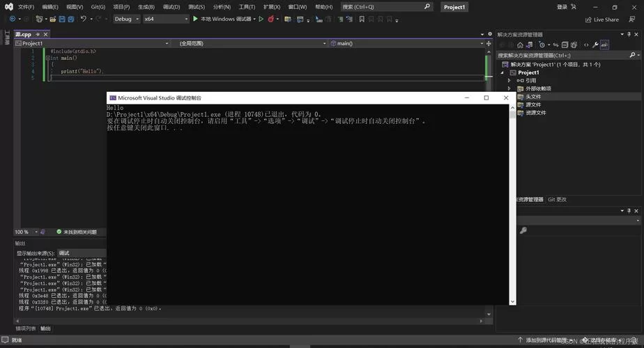Viewport: 644px width, 348px height.
Task: Start debugging with the green play icon
Action: click(x=195, y=19)
